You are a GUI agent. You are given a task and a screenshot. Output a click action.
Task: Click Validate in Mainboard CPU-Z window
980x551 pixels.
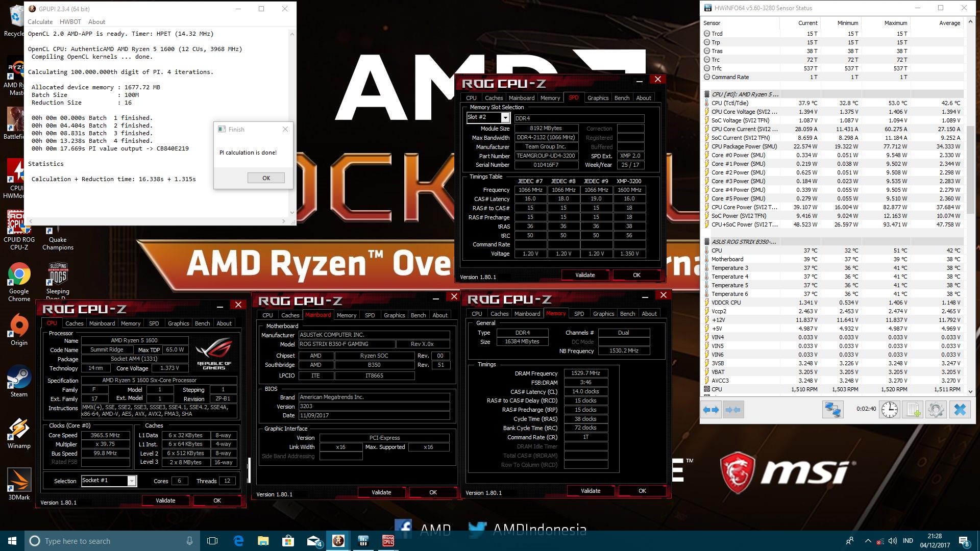pos(381,492)
